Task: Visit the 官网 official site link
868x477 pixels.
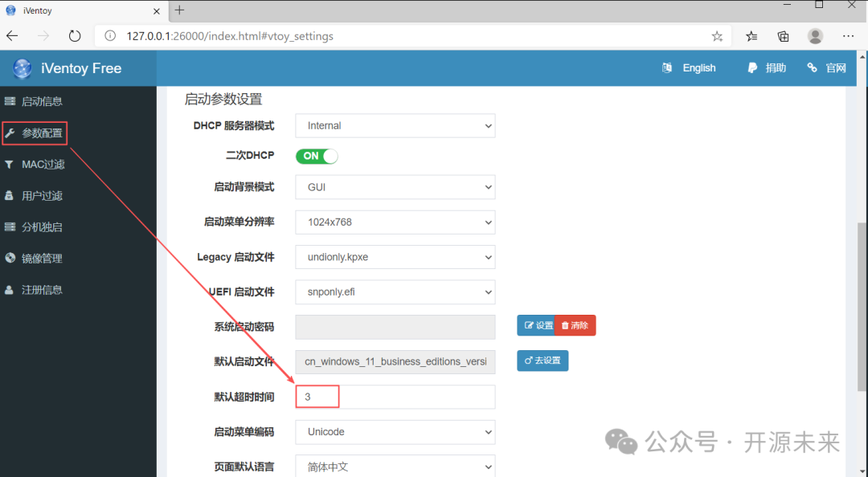Action: (836, 67)
